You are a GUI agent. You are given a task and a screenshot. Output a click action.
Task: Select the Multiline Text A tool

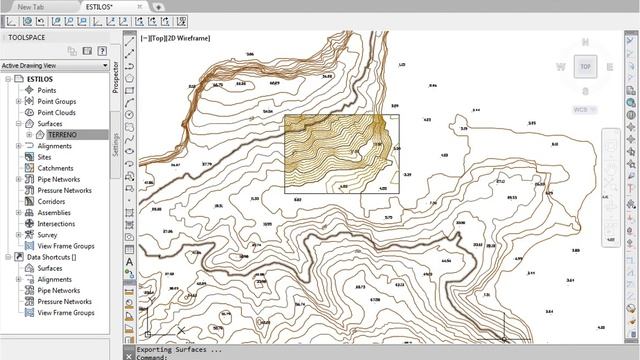[129, 262]
